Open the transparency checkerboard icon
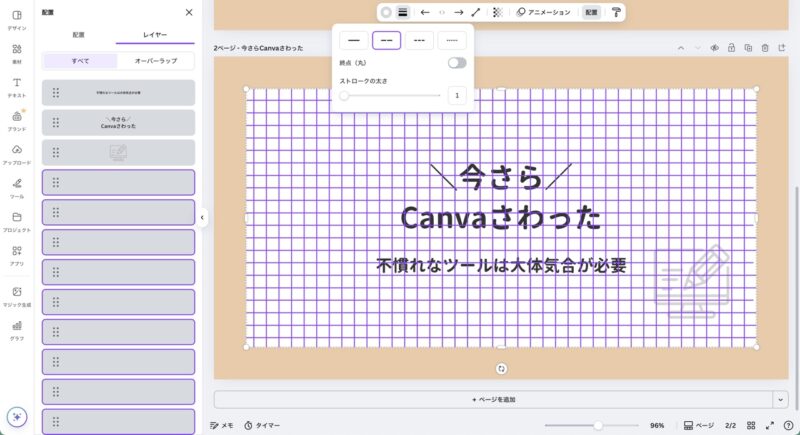The height and width of the screenshot is (435, 800). click(x=497, y=12)
